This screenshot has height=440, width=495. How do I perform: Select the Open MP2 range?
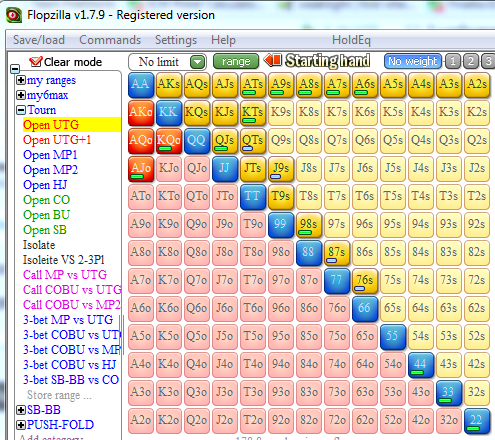(51, 170)
